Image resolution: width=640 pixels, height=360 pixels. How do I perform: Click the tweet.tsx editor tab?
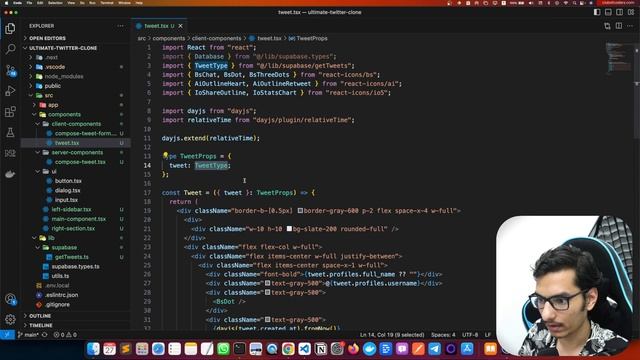[x=159, y=26]
